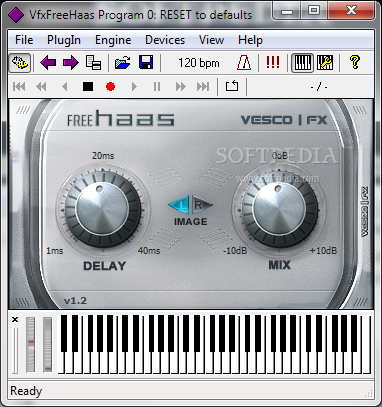Click the VESCO | FX logo text
The height and width of the screenshot is (407, 382).
click(284, 120)
